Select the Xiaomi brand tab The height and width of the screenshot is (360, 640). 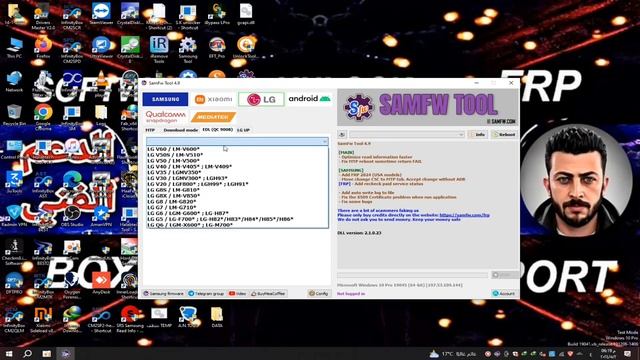[x=213, y=99]
